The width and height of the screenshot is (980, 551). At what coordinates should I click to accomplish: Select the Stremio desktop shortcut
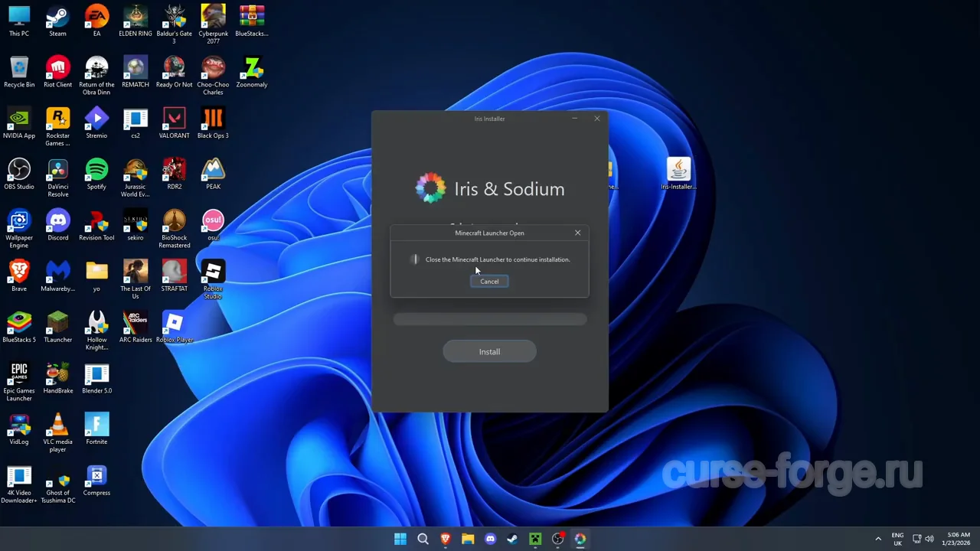point(96,123)
